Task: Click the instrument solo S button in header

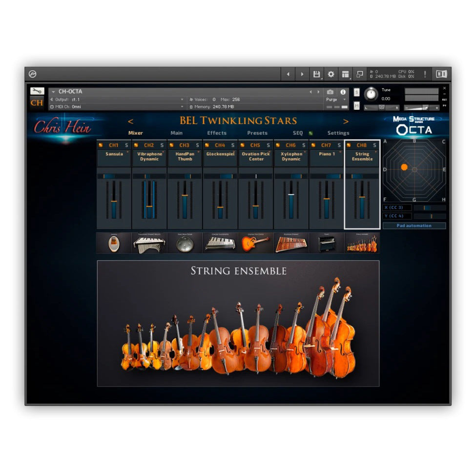Action: pyautogui.click(x=357, y=92)
